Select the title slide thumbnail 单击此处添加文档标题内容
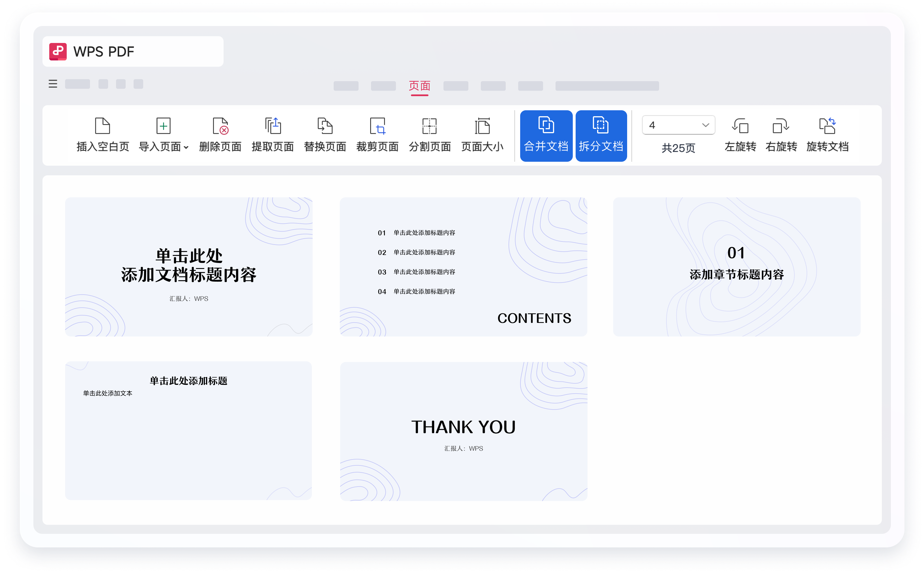The height and width of the screenshot is (574, 924). [189, 267]
